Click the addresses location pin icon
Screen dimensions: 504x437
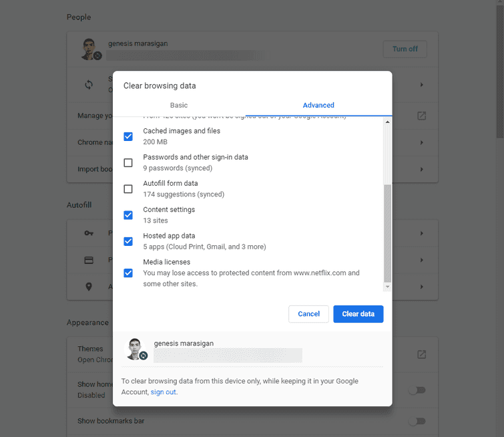(x=89, y=287)
